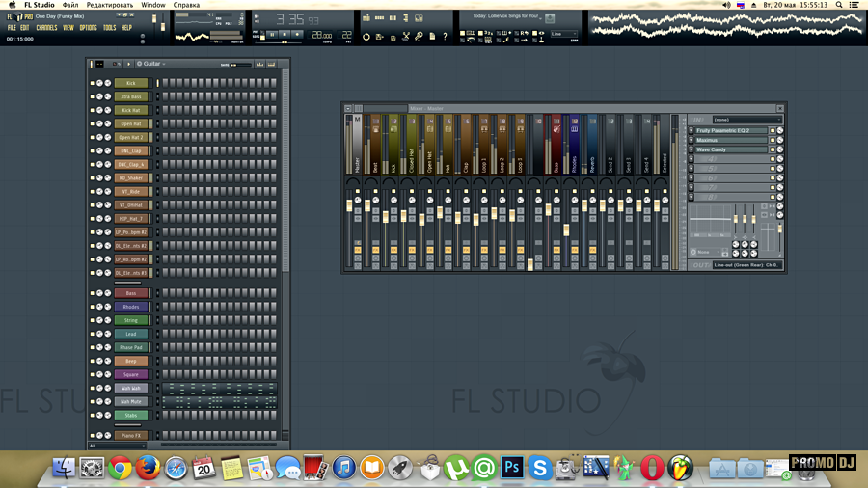Screen dimensions: 868x488
Task: Click the cut scissors icon in toolbar
Action: click(x=406, y=37)
